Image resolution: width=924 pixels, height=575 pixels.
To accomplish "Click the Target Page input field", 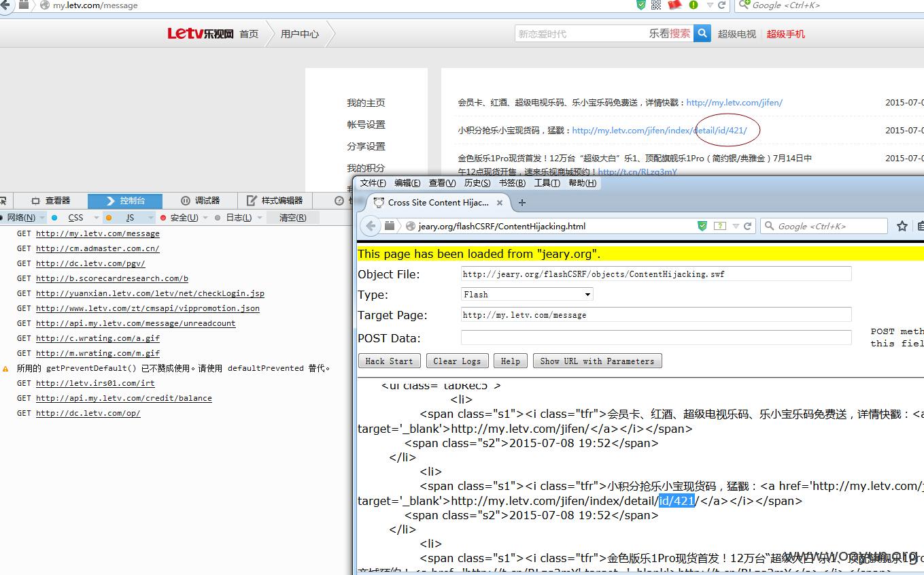I will [x=656, y=314].
